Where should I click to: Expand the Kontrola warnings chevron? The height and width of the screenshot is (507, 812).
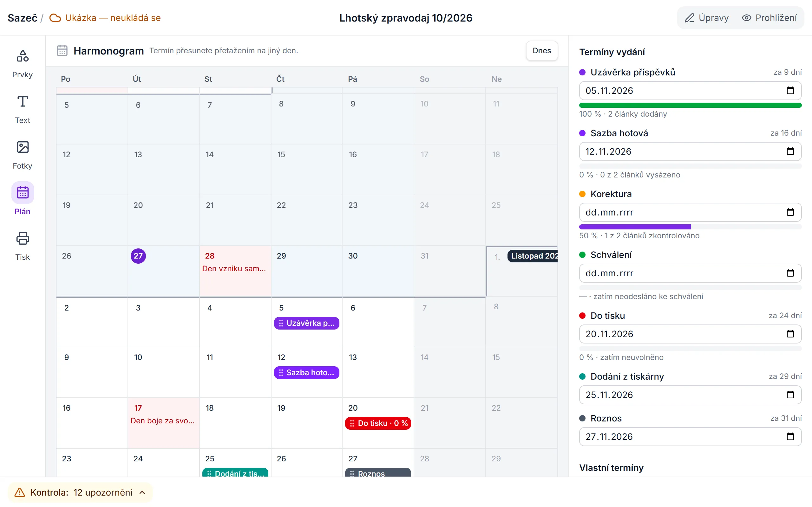point(142,492)
